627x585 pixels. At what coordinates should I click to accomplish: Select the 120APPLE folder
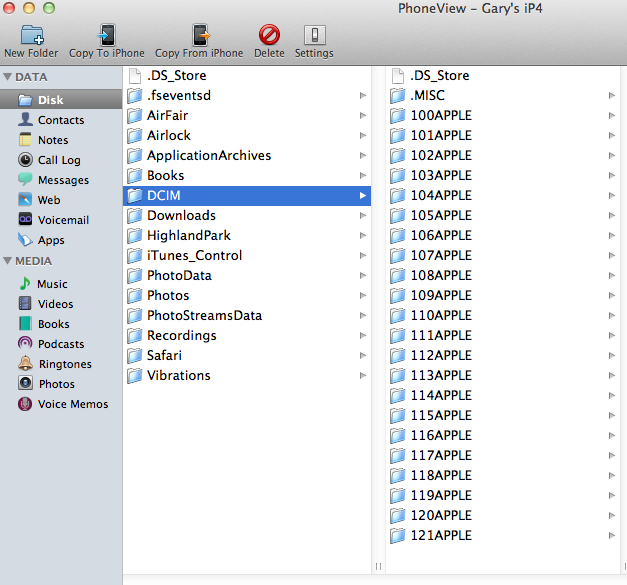click(503, 515)
